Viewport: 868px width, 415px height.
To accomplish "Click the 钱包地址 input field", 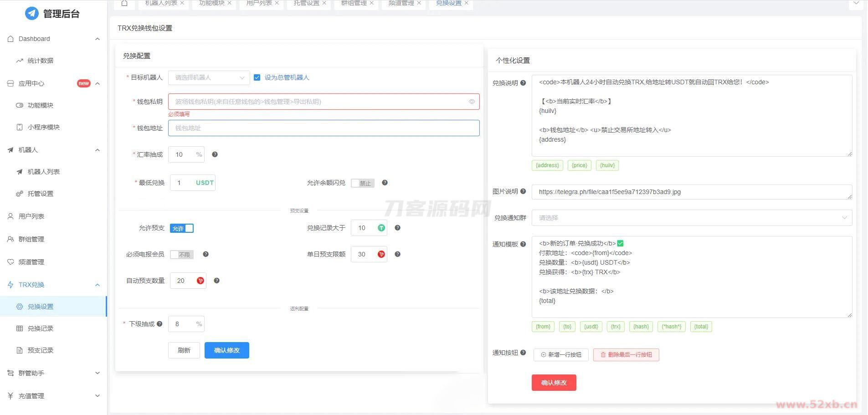I will pos(324,128).
